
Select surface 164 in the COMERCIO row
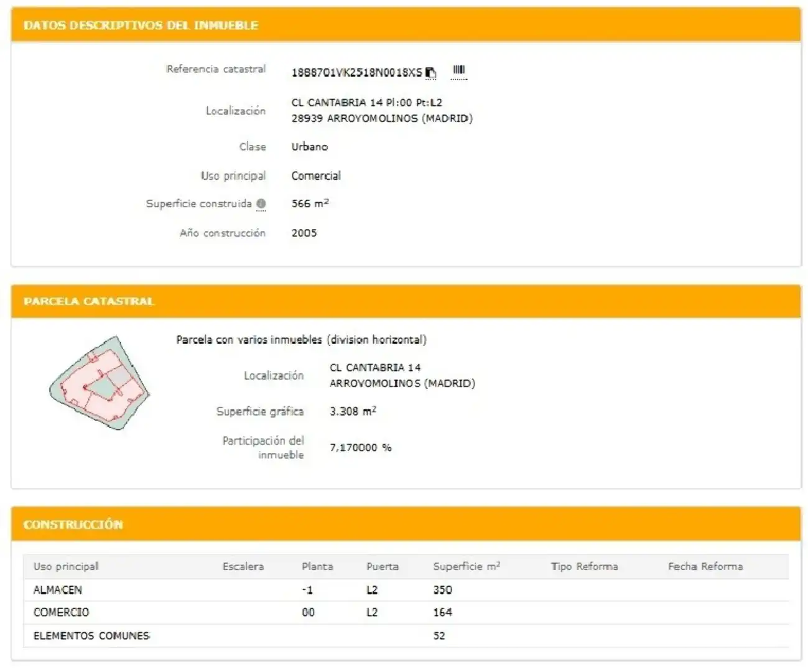pos(442,612)
